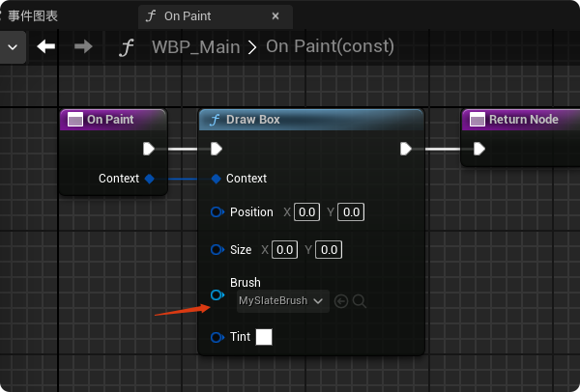Click the Tint label text
580x392 pixels.
pyautogui.click(x=240, y=337)
